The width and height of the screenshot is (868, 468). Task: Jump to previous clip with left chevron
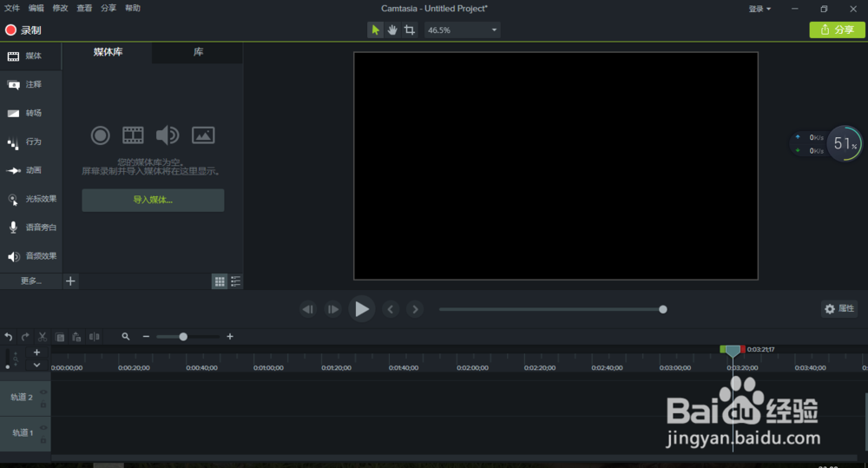(x=391, y=310)
